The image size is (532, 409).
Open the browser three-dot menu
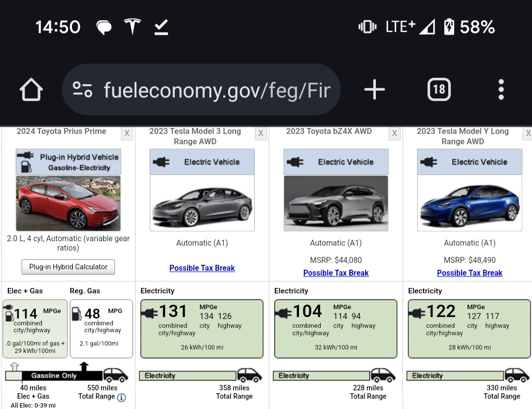[501, 90]
